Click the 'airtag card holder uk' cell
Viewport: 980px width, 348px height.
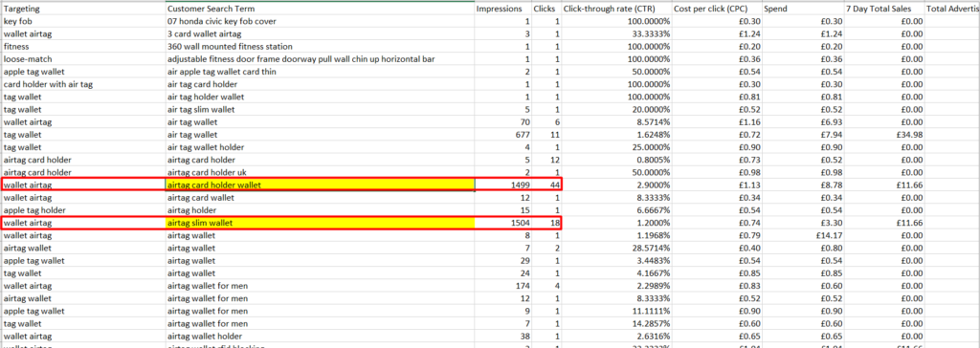click(x=320, y=172)
